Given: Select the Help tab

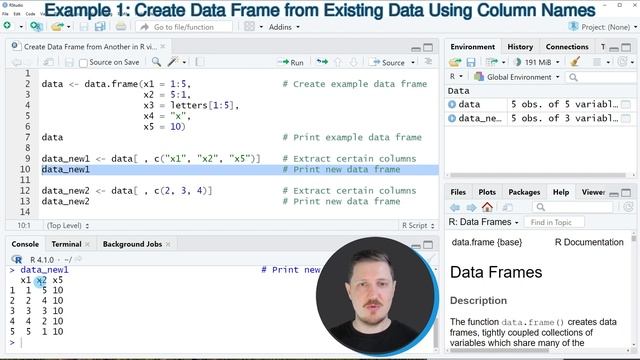Looking at the screenshot, I should (561, 192).
